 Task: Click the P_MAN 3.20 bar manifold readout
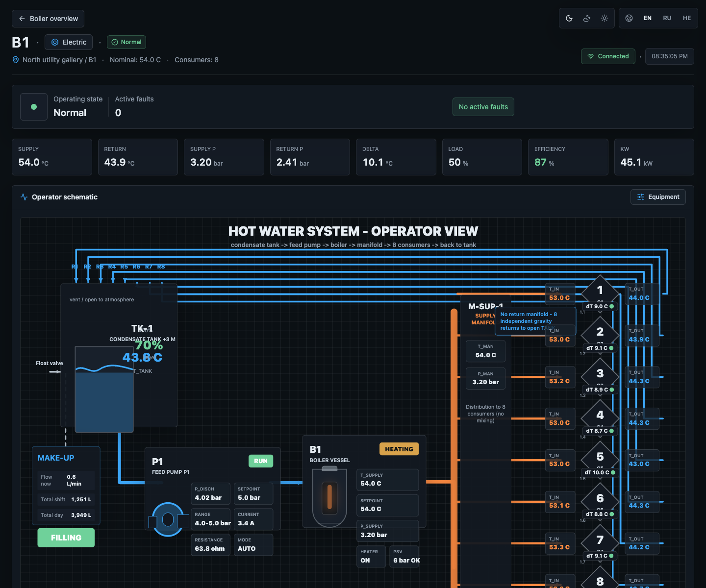coord(485,378)
